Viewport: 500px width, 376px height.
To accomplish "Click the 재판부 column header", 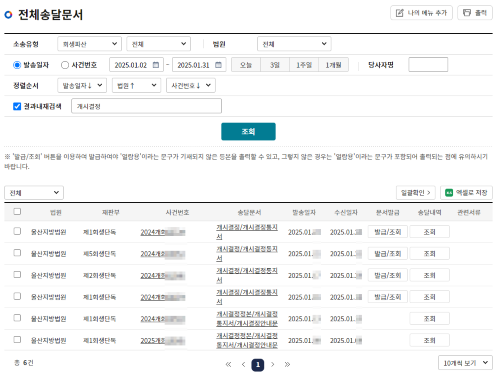I will point(111,212).
